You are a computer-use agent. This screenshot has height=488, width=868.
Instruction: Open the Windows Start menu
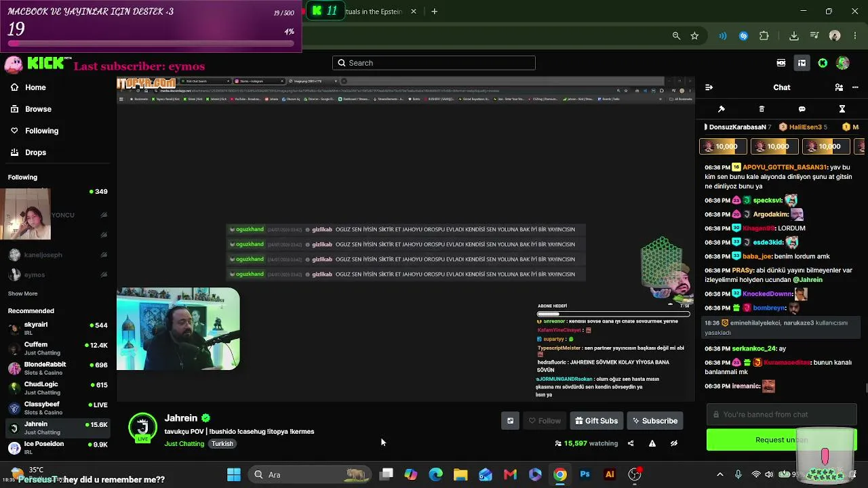234,474
